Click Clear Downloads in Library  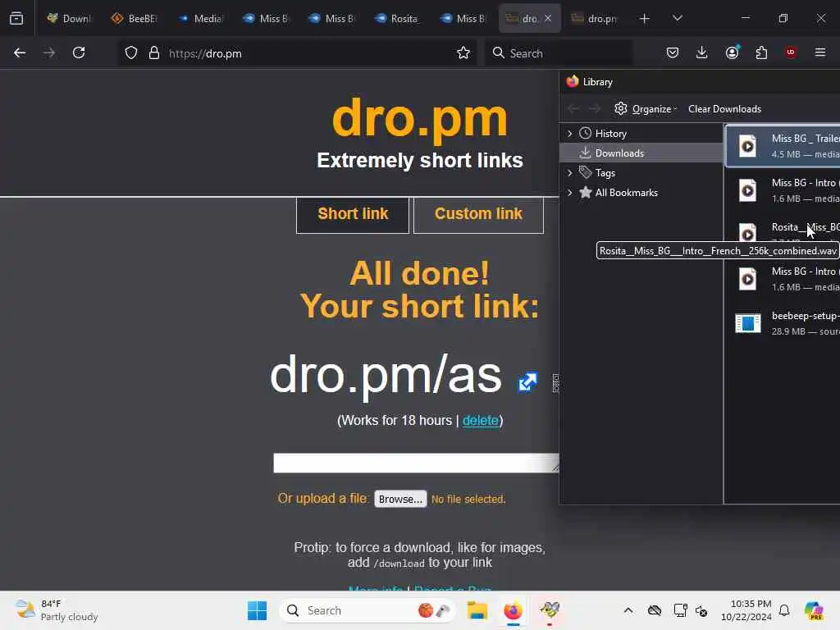pyautogui.click(x=724, y=109)
